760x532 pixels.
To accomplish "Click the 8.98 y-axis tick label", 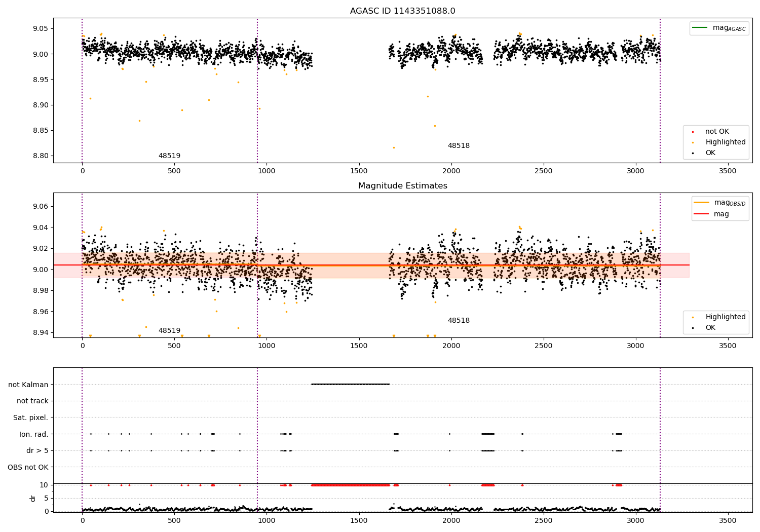I will point(41,290).
